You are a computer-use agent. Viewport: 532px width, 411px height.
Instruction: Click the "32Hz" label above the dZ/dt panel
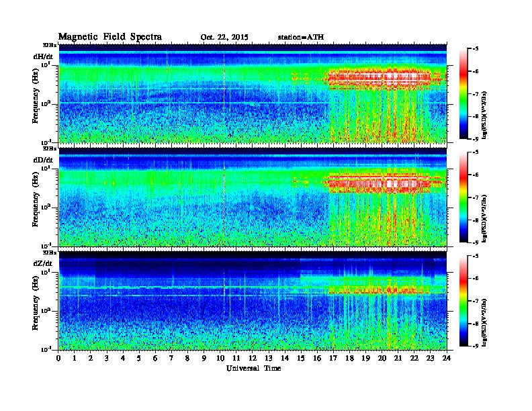(x=50, y=253)
